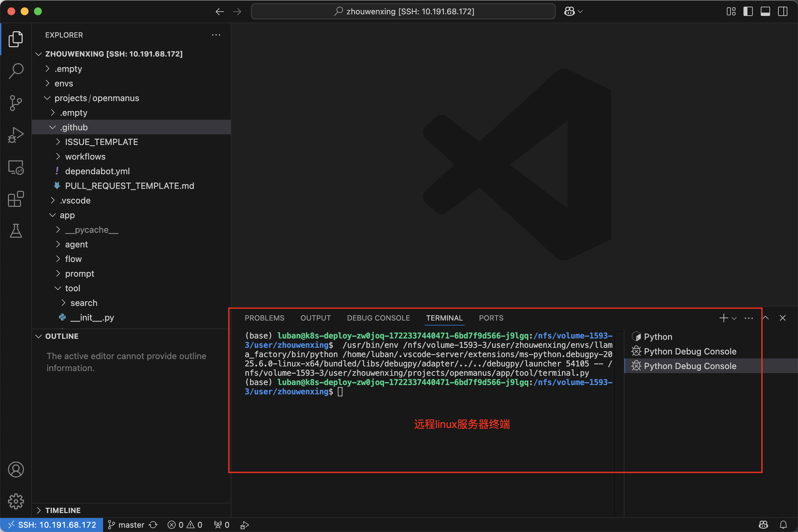Screen dimensions: 798x532
Task: Synchronize changes icon in status bar
Action: 153,525
